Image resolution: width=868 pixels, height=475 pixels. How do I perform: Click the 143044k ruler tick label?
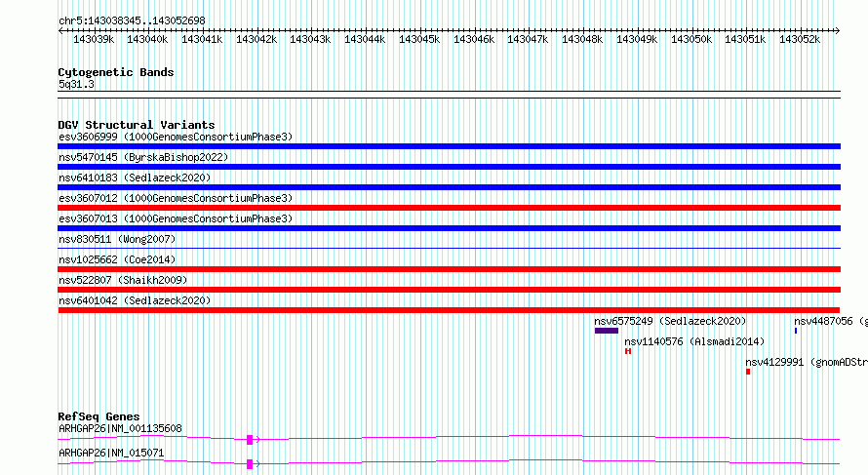[x=365, y=39]
